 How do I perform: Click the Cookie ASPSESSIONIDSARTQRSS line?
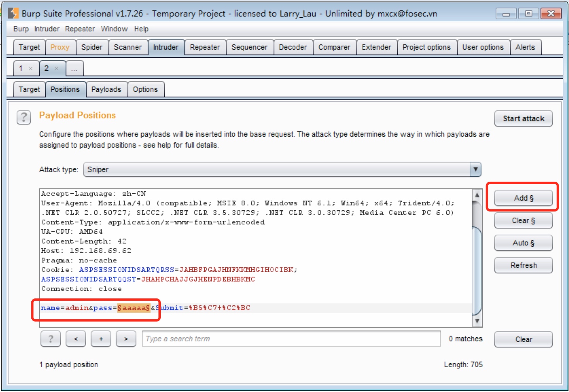coord(169,270)
